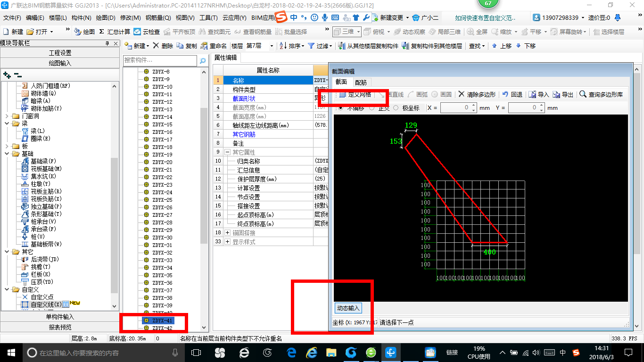Open the 钢筋量(Q) menu
The image size is (644, 362).
158,18
